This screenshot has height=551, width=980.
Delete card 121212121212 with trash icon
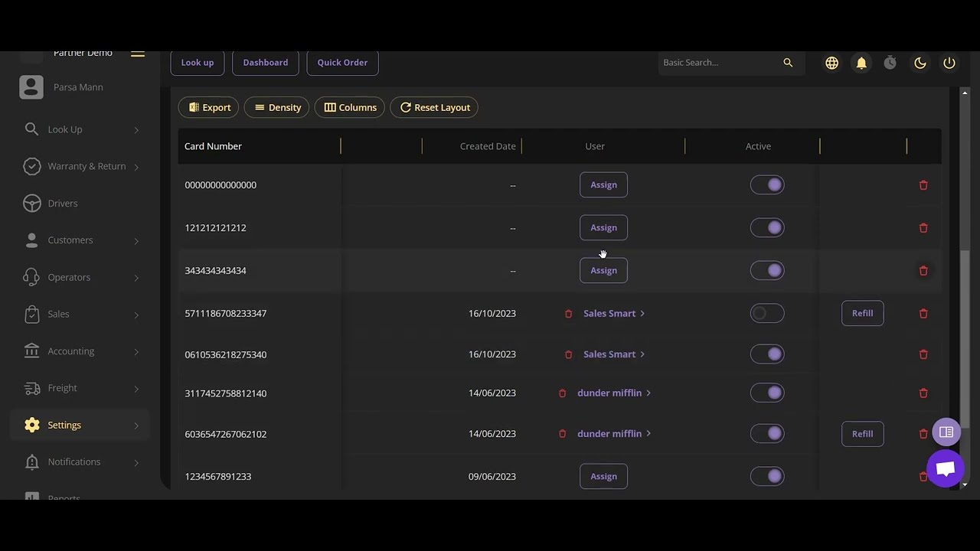(923, 228)
